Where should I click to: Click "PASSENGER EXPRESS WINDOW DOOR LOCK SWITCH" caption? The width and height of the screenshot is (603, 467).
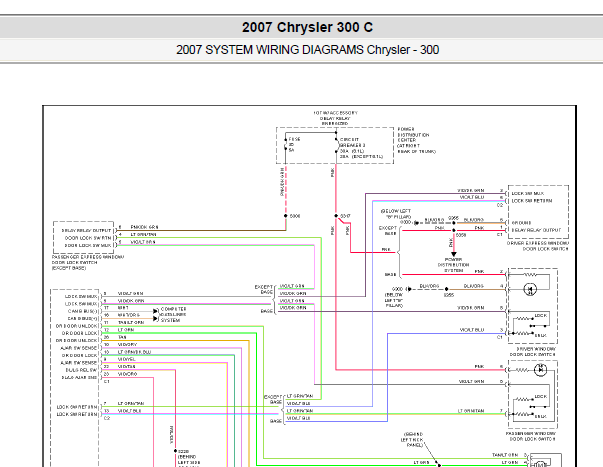[x=88, y=260]
